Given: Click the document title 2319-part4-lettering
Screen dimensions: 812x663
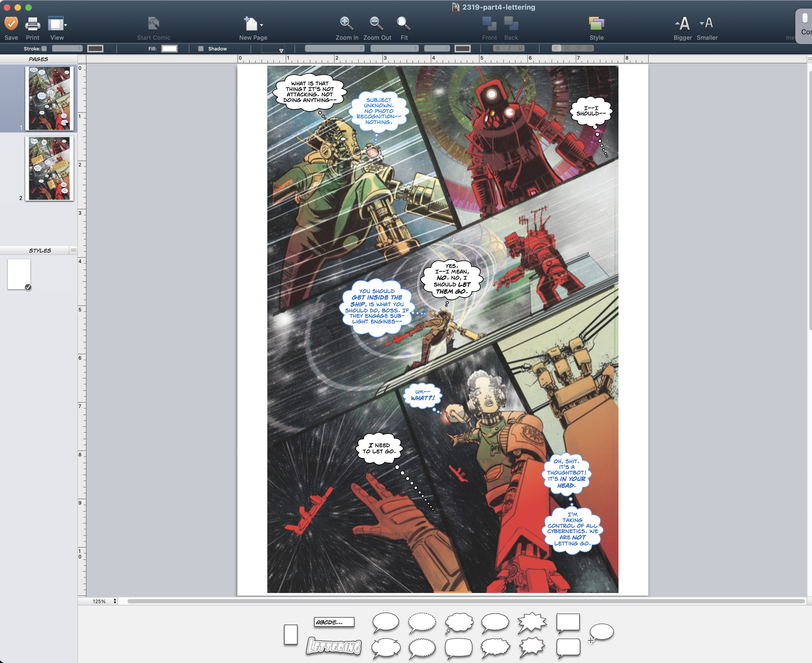Looking at the screenshot, I should (498, 7).
